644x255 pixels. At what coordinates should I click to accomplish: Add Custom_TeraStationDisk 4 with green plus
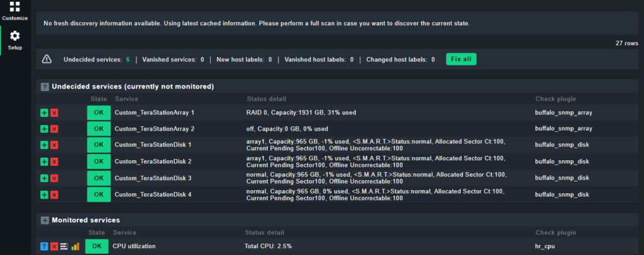45,194
